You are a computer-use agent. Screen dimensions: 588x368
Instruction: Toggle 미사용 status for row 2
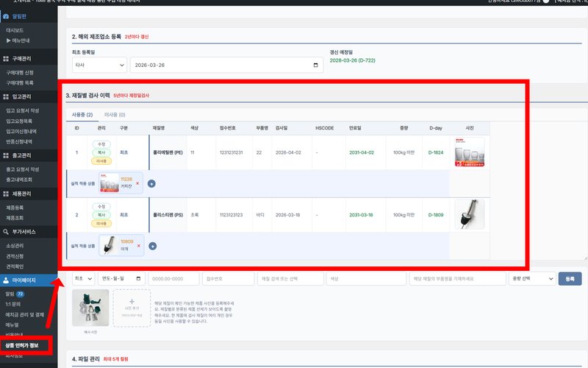pyautogui.click(x=103, y=223)
